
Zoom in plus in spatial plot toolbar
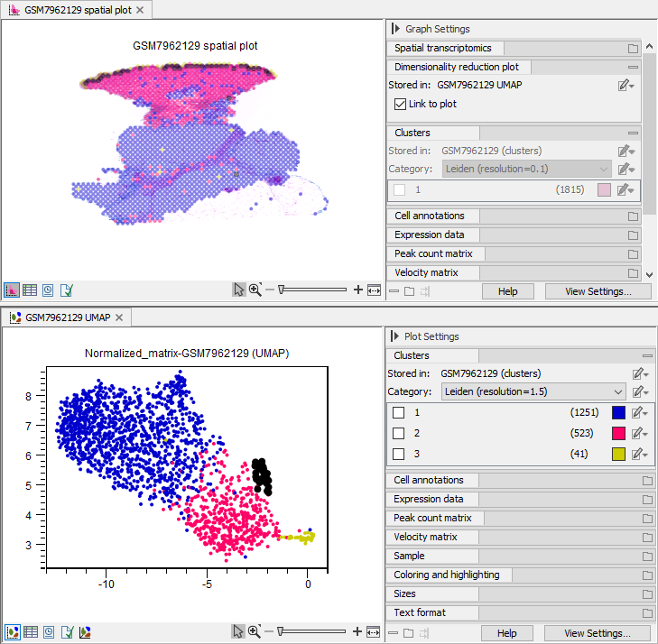[x=358, y=290]
